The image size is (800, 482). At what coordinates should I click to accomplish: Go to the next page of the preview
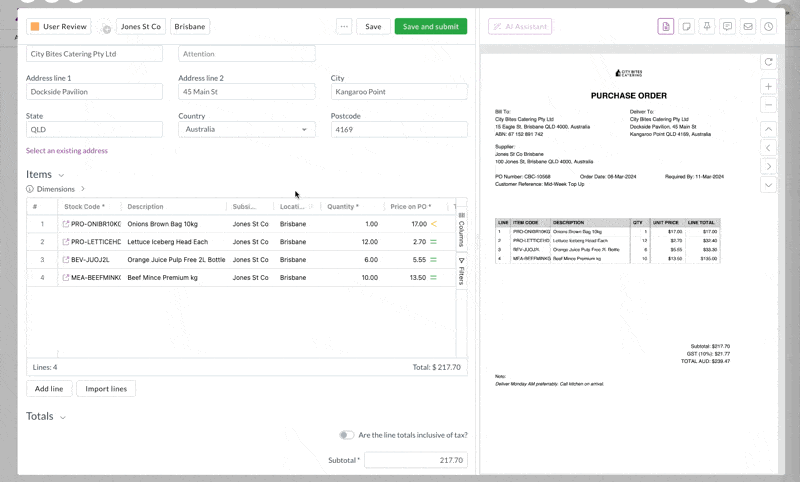[x=768, y=166]
